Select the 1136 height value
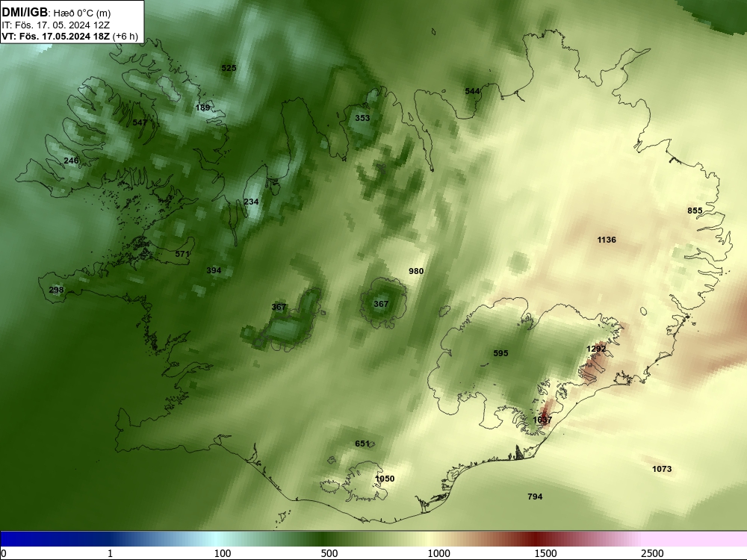 pyautogui.click(x=607, y=240)
